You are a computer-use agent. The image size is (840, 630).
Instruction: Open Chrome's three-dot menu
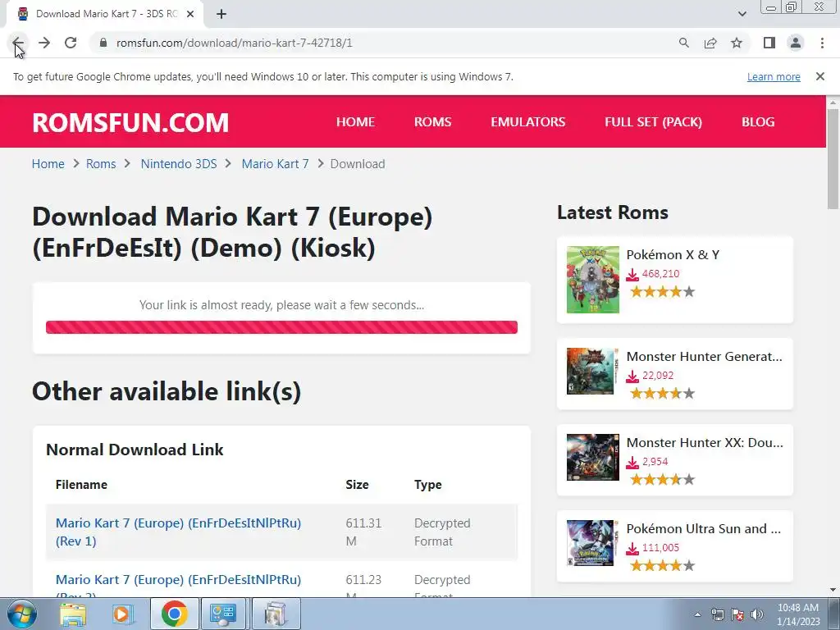822,43
